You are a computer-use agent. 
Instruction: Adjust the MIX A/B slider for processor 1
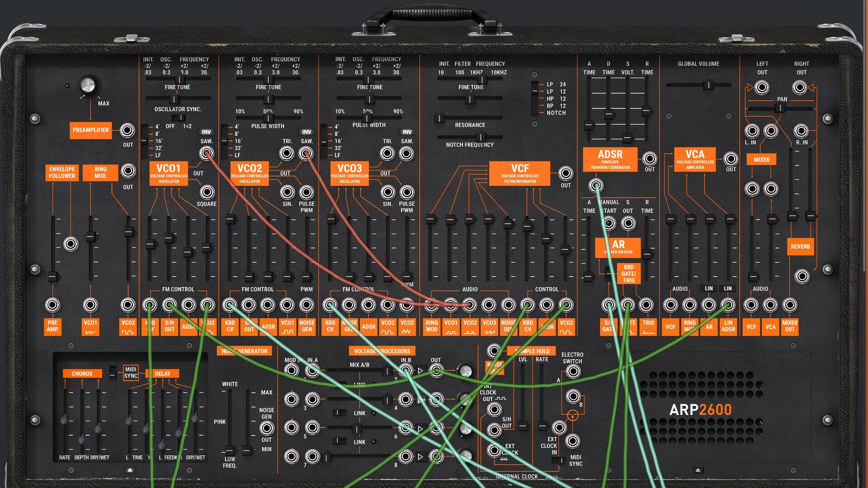(387, 371)
